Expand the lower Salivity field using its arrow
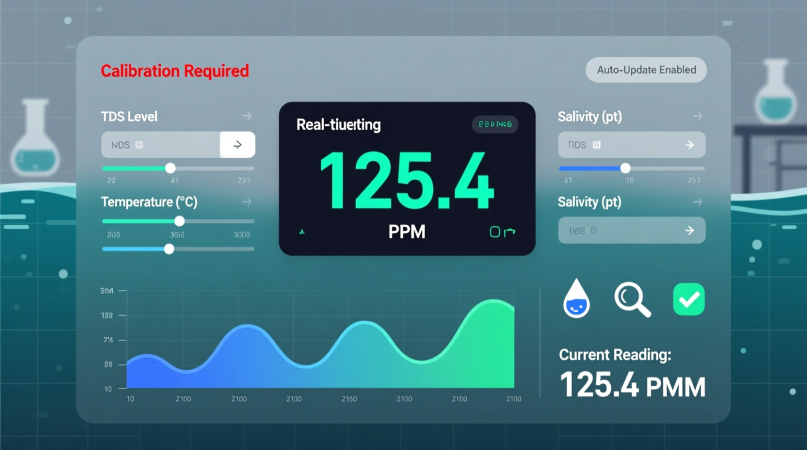 688,230
